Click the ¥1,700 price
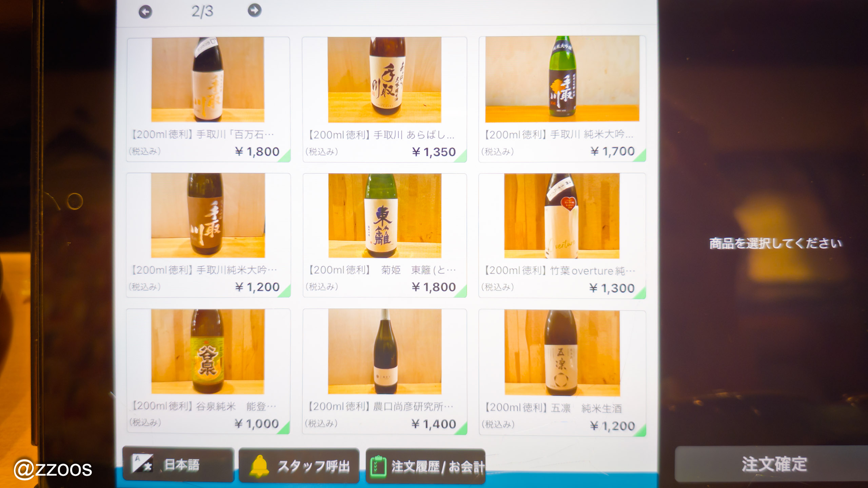The width and height of the screenshot is (868, 488). pos(612,151)
